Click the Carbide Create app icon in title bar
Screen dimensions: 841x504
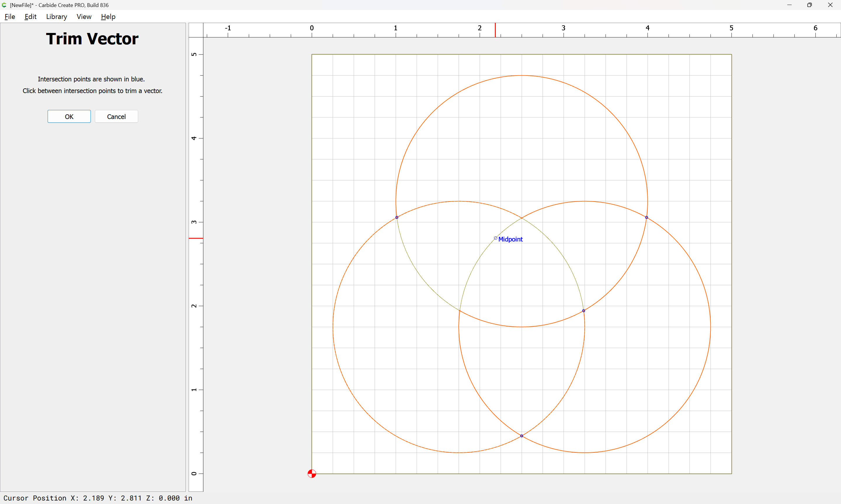point(4,5)
